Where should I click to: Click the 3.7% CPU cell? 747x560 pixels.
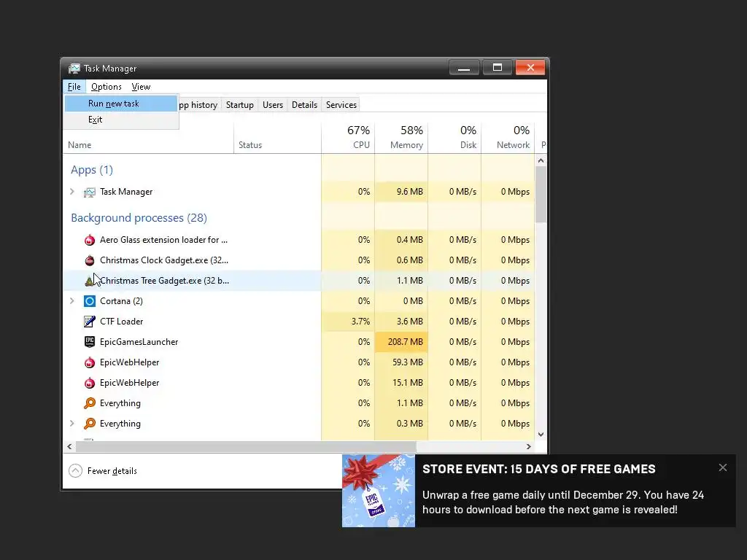348,322
